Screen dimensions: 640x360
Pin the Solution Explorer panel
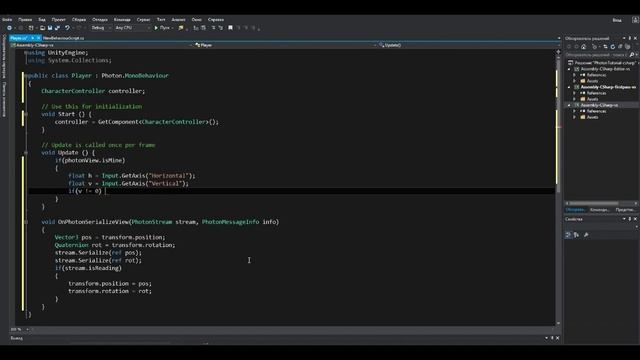point(630,38)
